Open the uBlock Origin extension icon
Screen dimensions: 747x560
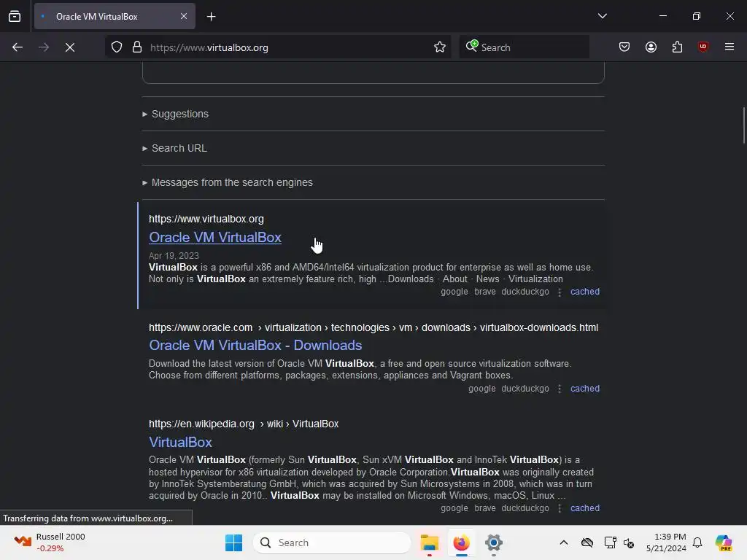click(x=703, y=47)
